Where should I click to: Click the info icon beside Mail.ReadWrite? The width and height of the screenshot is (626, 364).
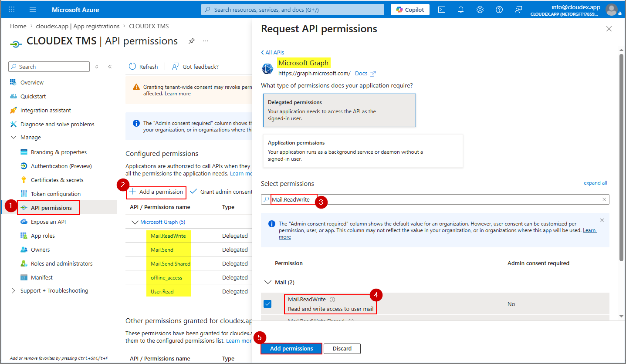(x=332, y=300)
